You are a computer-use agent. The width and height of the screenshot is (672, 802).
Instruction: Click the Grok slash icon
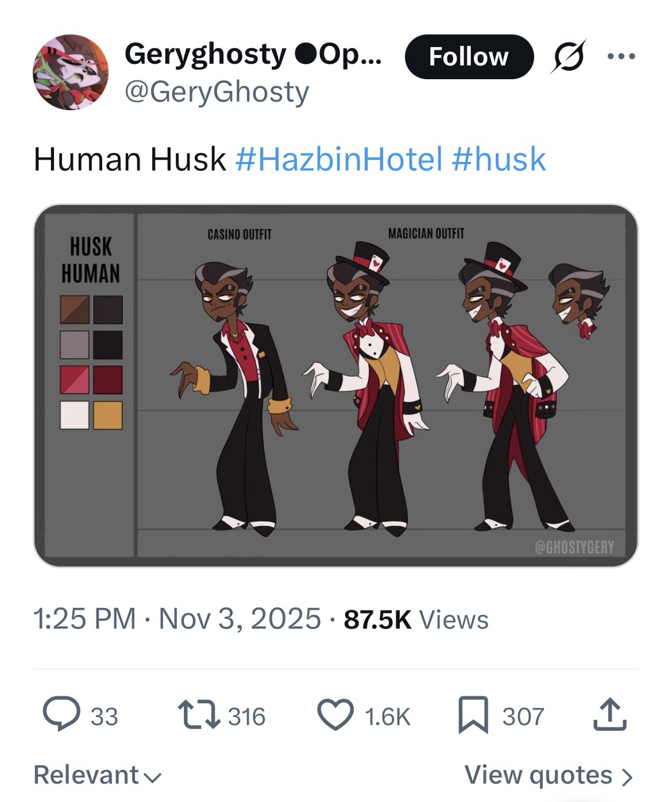click(x=567, y=56)
